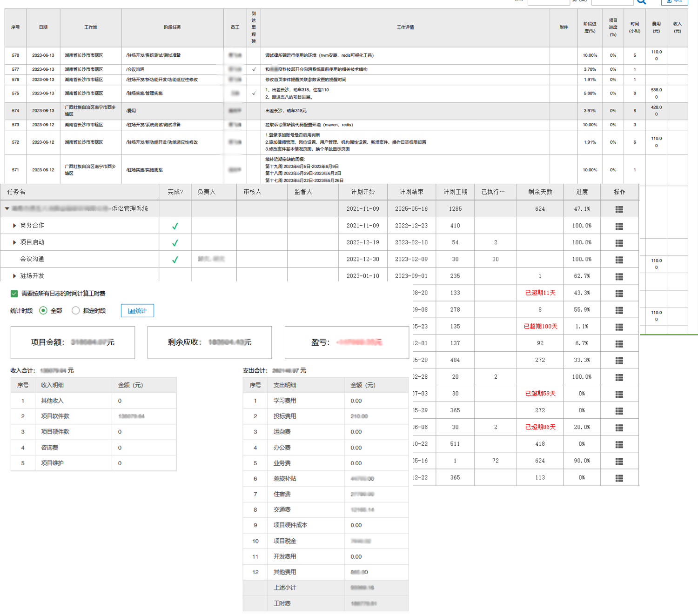Click the 统计 button
This screenshot has width=698, height=616.
pyautogui.click(x=137, y=311)
